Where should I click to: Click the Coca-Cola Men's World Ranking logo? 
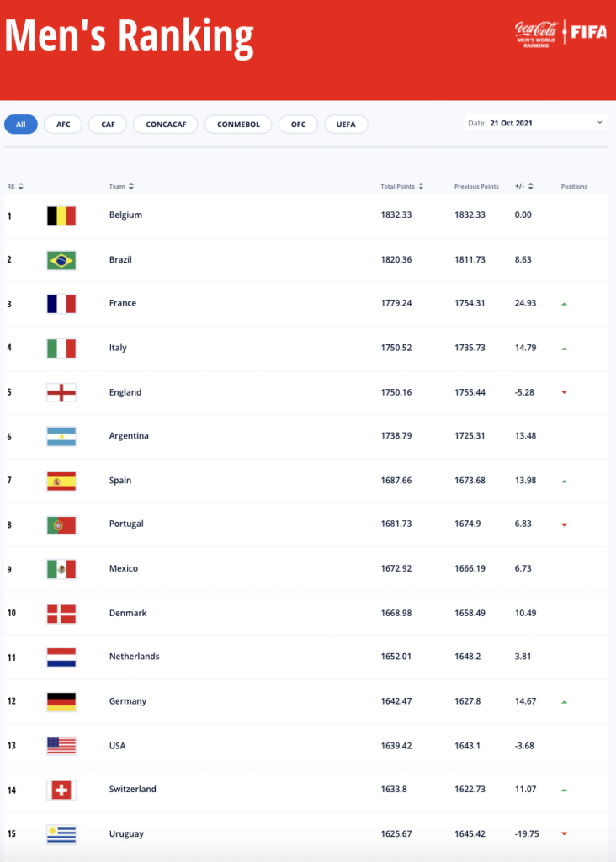[x=536, y=34]
